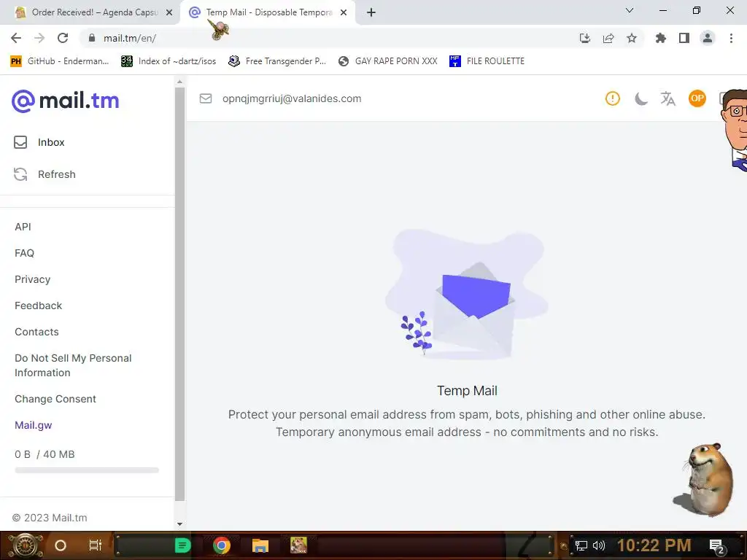Share this page from address bar
Screen dimensions: 747x560
tap(608, 38)
